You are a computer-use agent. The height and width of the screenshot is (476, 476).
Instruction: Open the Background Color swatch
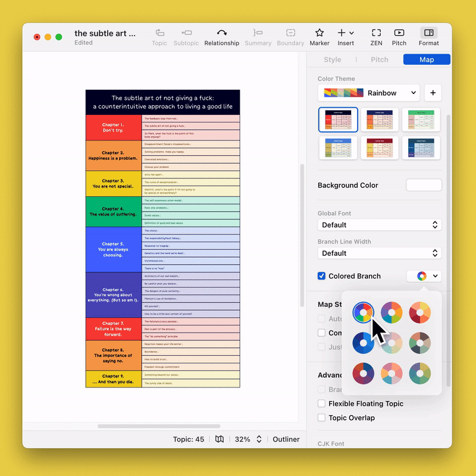424,185
